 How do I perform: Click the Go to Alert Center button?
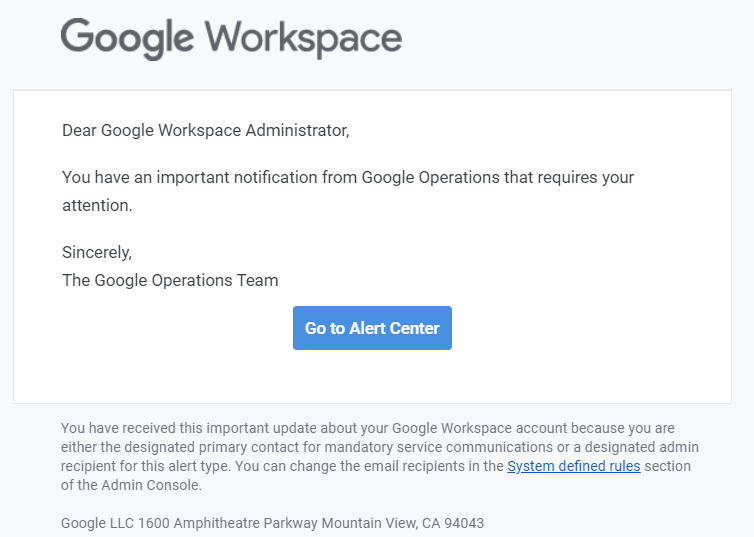pyautogui.click(x=372, y=328)
